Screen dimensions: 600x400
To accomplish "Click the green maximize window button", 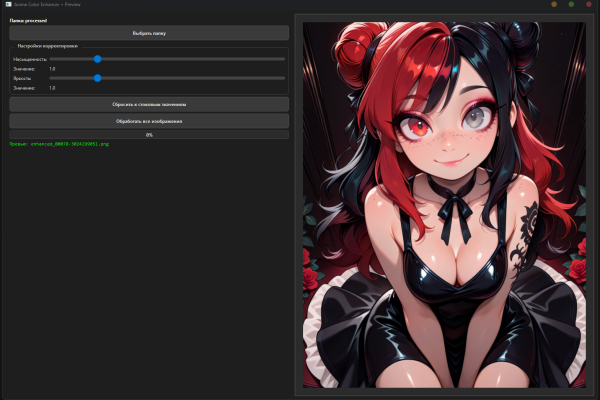I will [571, 4].
